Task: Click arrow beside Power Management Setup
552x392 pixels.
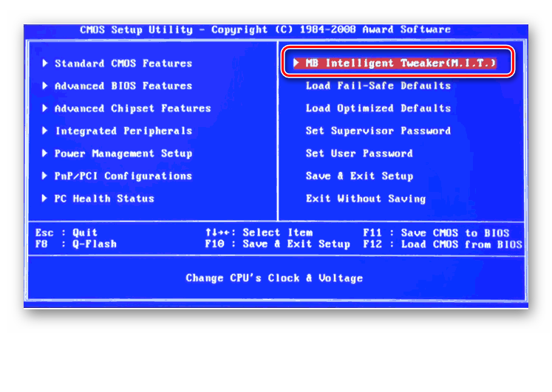Action: coord(45,154)
